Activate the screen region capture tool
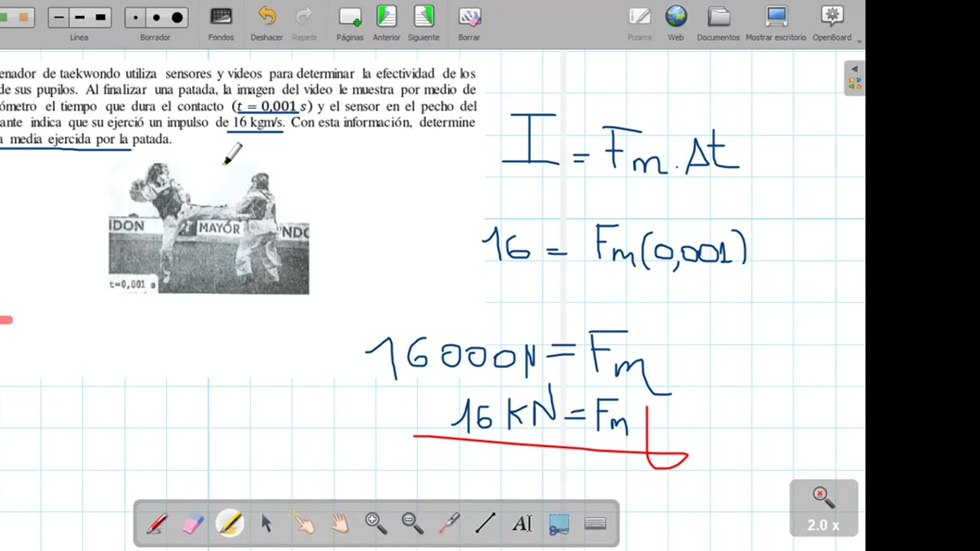 [559, 523]
